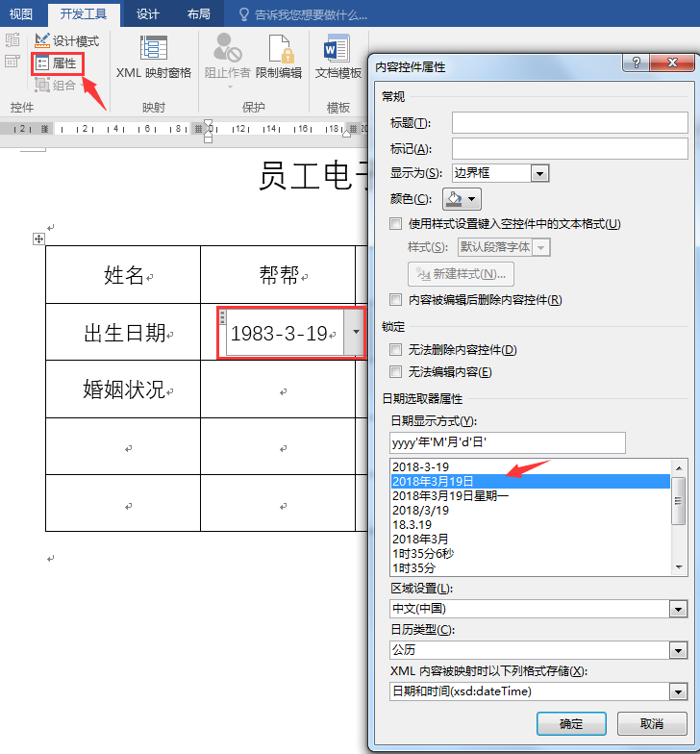Enable use style to format text checkbox
Image resolution: width=700 pixels, height=754 pixels.
pos(396,223)
